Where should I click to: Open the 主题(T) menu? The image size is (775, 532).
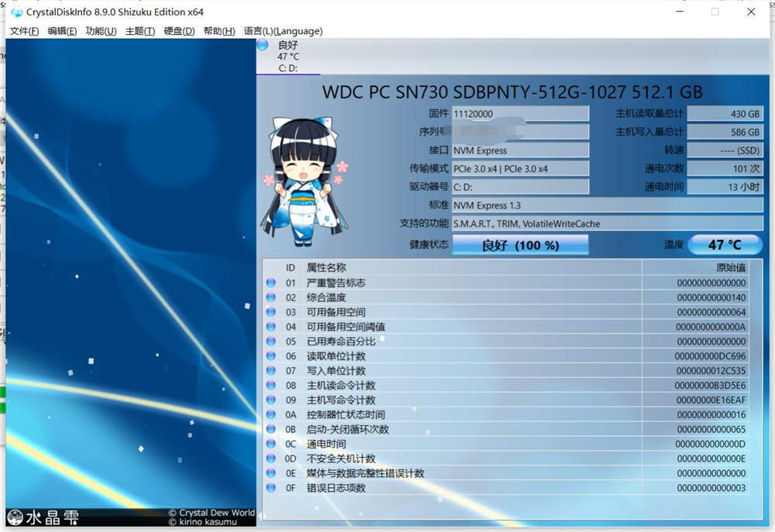point(139,31)
